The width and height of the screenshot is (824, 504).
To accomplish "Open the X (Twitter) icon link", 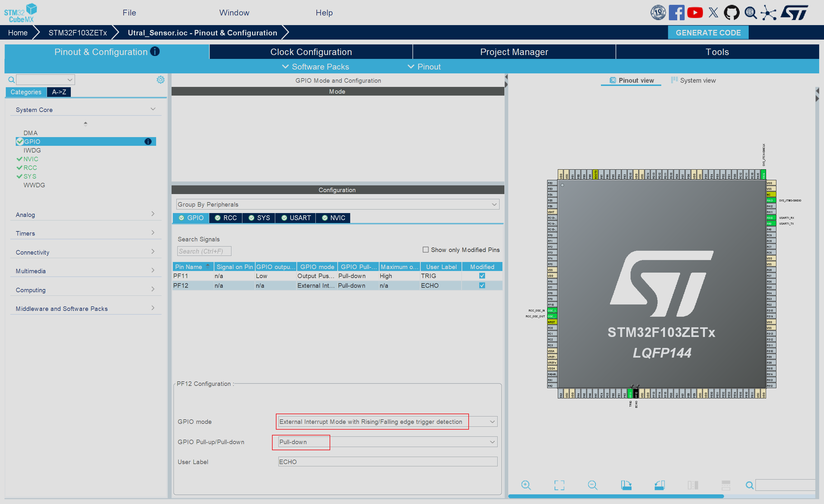I will (713, 13).
